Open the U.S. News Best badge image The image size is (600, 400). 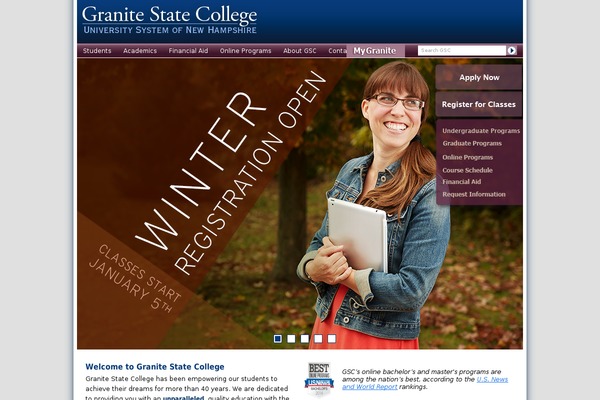pos(319,380)
